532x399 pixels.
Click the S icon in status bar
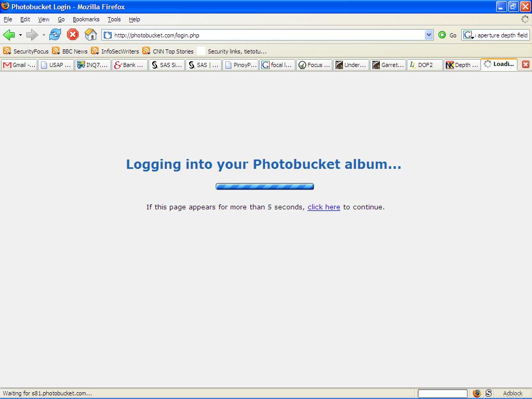tap(488, 393)
